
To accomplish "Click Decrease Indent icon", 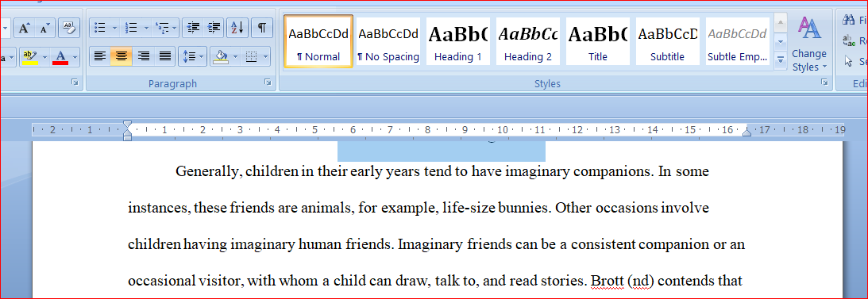I will pos(193,28).
